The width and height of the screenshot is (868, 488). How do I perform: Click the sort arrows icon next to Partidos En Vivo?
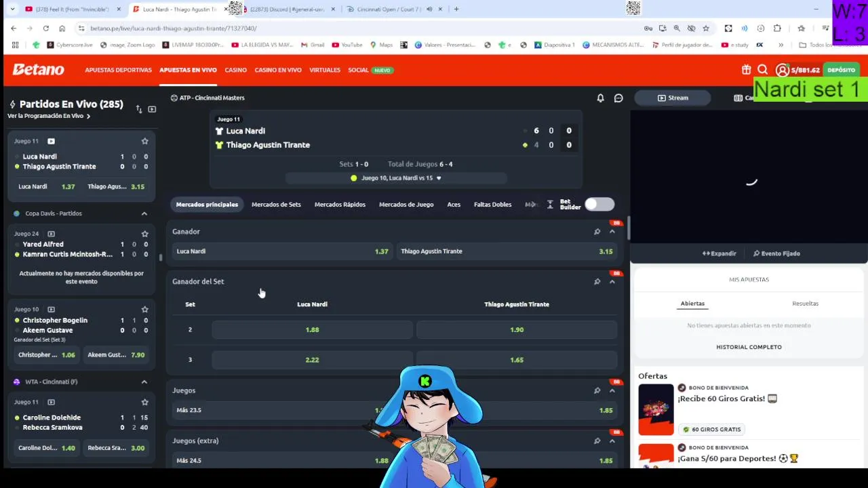(x=139, y=109)
